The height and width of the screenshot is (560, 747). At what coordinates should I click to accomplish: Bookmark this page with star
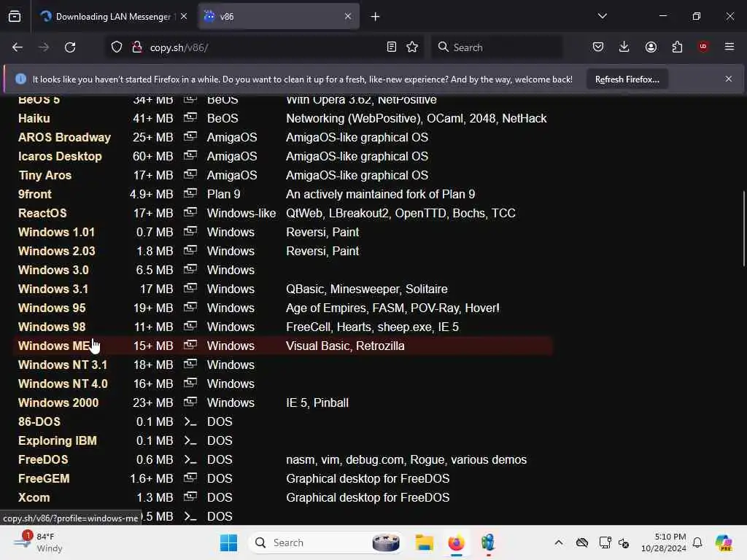(x=412, y=47)
